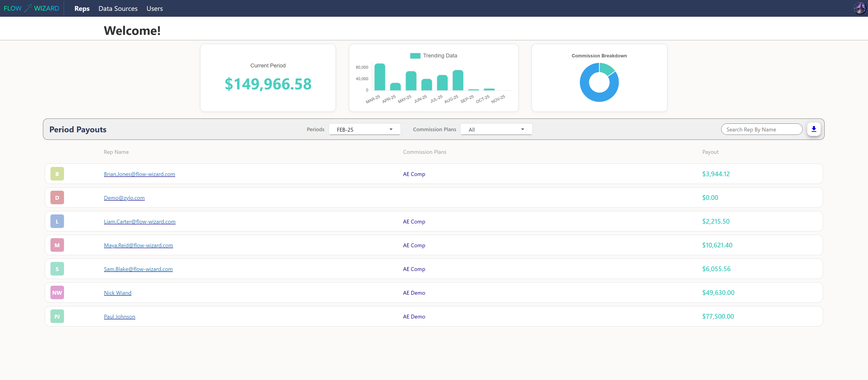The height and width of the screenshot is (380, 868).
Task: Click the red D avatar badge
Action: tap(57, 198)
